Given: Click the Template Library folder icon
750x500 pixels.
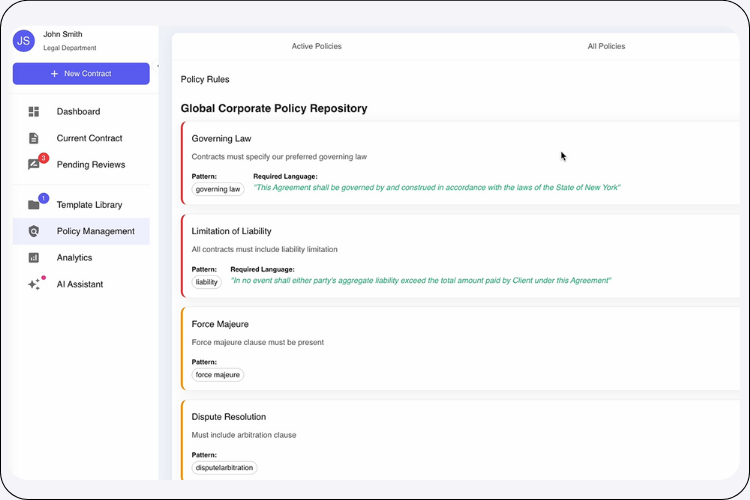Looking at the screenshot, I should [x=34, y=205].
